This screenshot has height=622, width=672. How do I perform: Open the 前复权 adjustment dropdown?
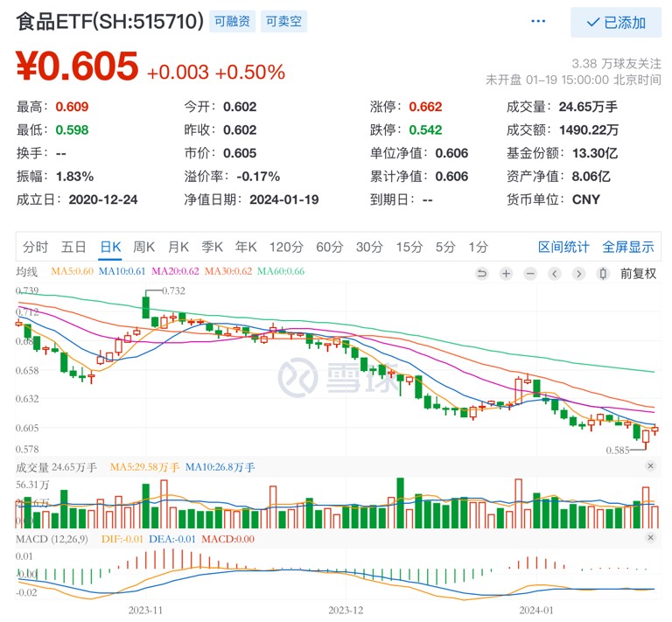point(638,273)
